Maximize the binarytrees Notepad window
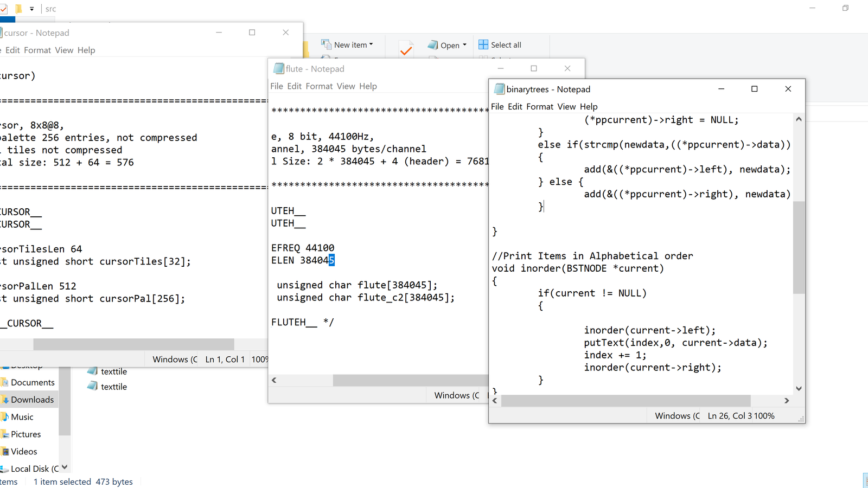Screen dimensions: 868x488 754,89
